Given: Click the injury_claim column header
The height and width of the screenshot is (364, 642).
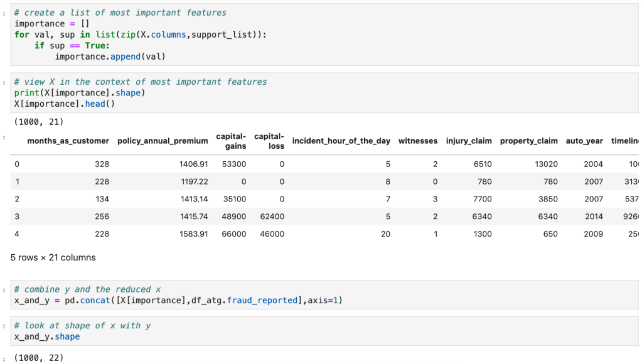Looking at the screenshot, I should [x=468, y=141].
